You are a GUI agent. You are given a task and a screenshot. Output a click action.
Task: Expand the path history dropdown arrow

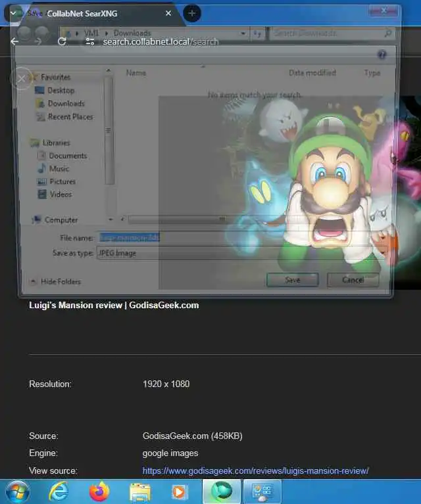click(243, 33)
